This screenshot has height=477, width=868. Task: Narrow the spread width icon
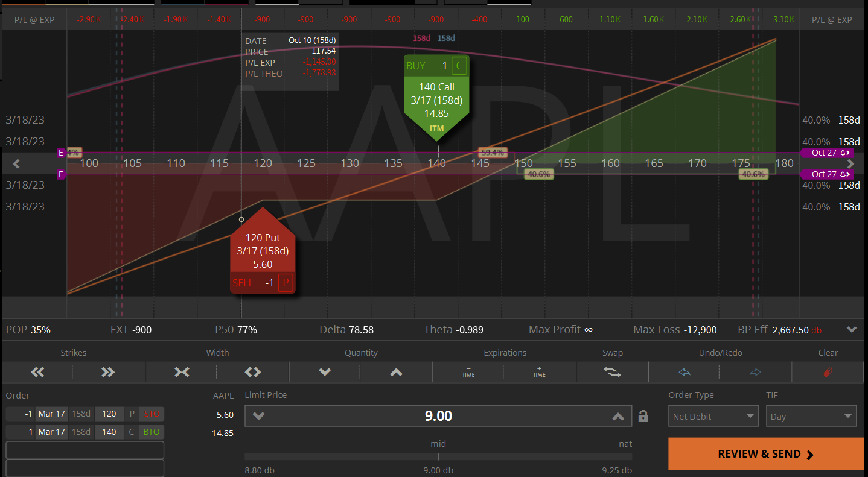pos(182,372)
